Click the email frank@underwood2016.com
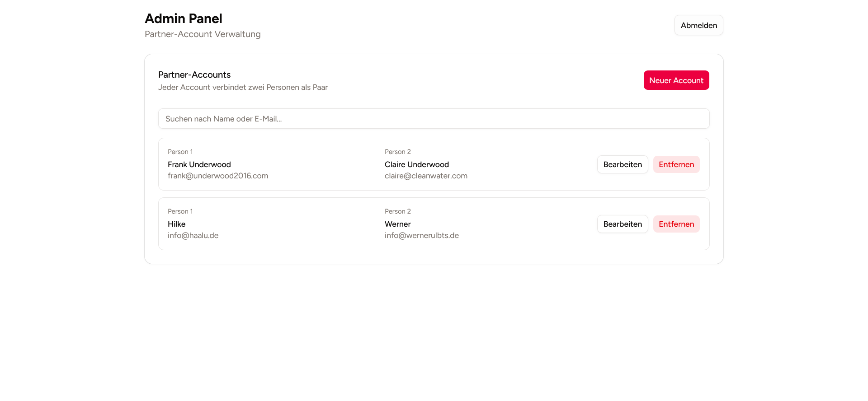 [x=217, y=176]
